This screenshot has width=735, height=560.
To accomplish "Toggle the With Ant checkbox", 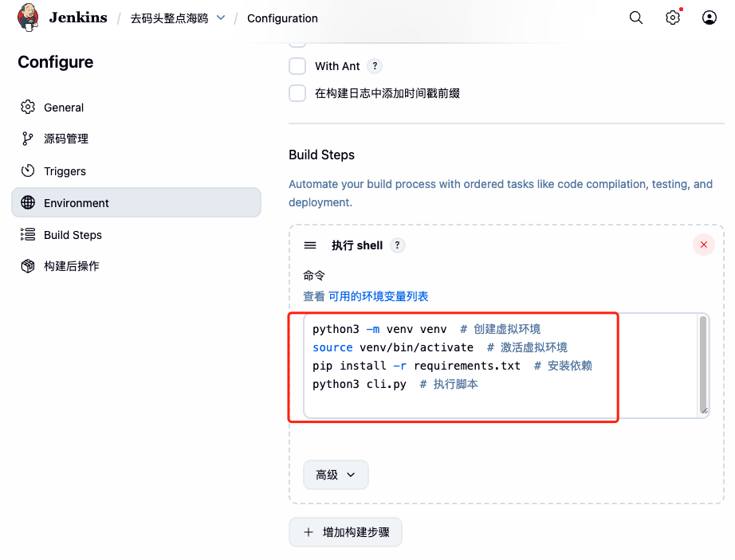I will pos(297,66).
